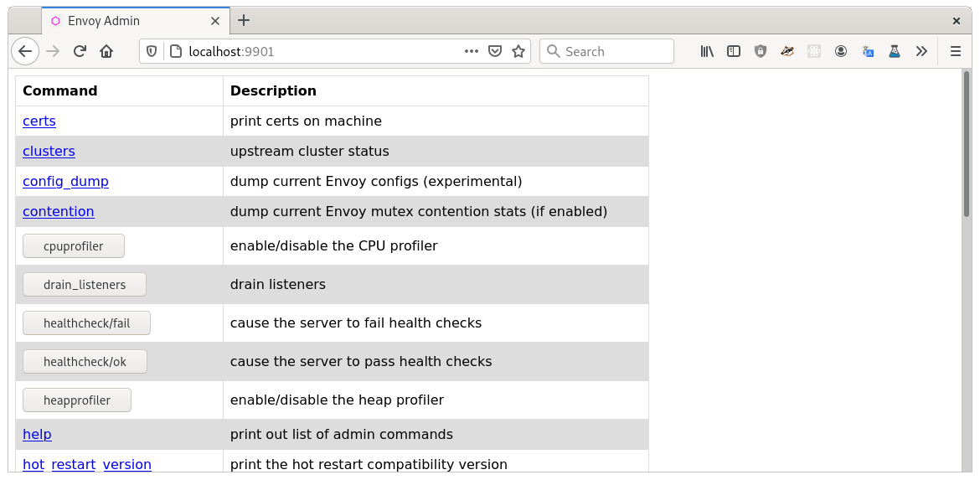The width and height of the screenshot is (980, 480).
Task: Bookmark this page with the star icon
Action: click(518, 51)
